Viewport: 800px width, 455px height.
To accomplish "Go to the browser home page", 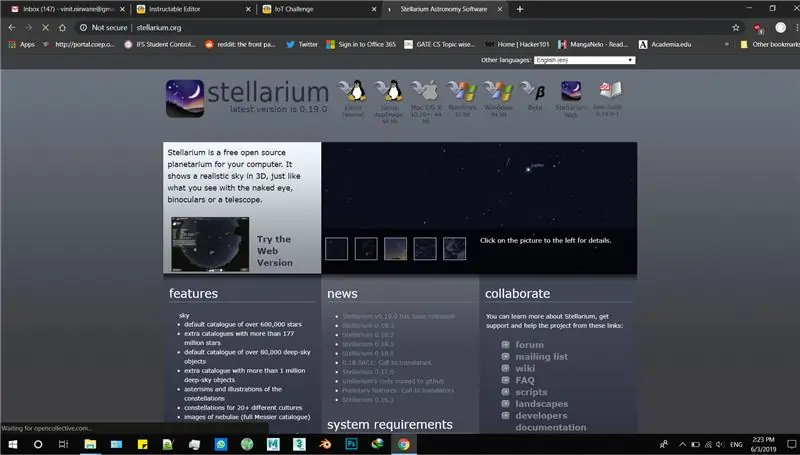I will [62, 28].
